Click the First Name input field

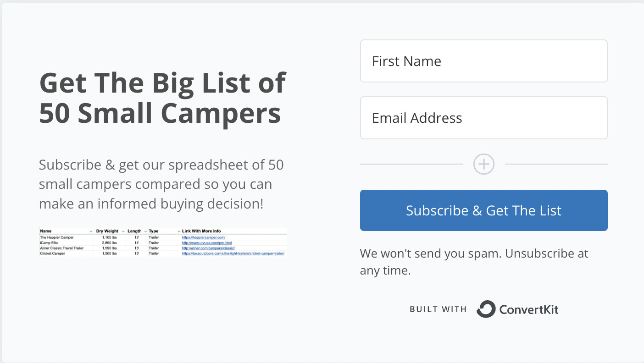pyautogui.click(x=483, y=60)
